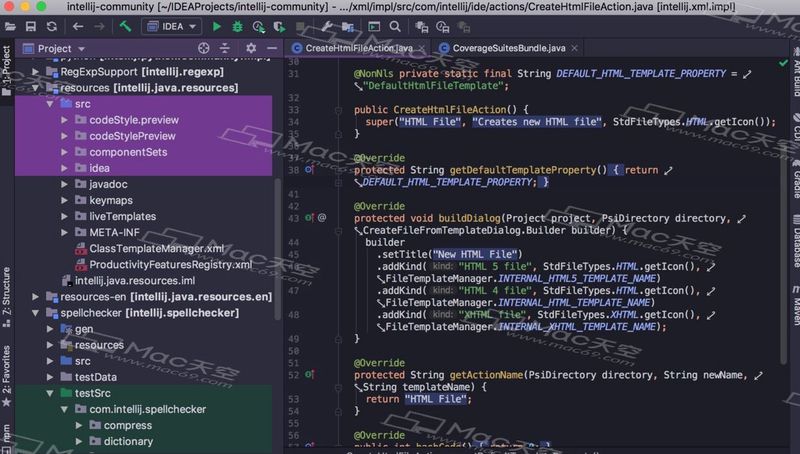Run IDEA with the green play button

pos(217,27)
